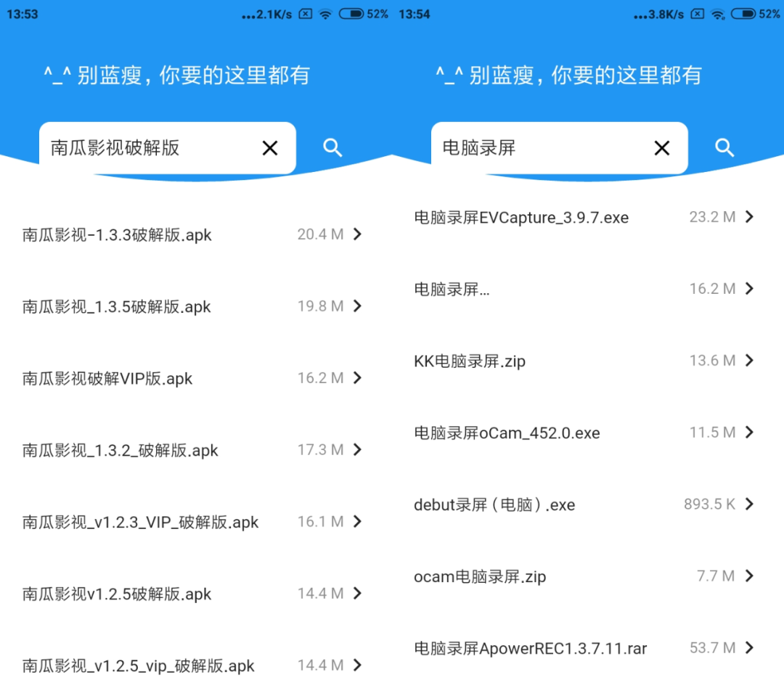Tap the battery icon beside 3.8K/s

point(743,14)
